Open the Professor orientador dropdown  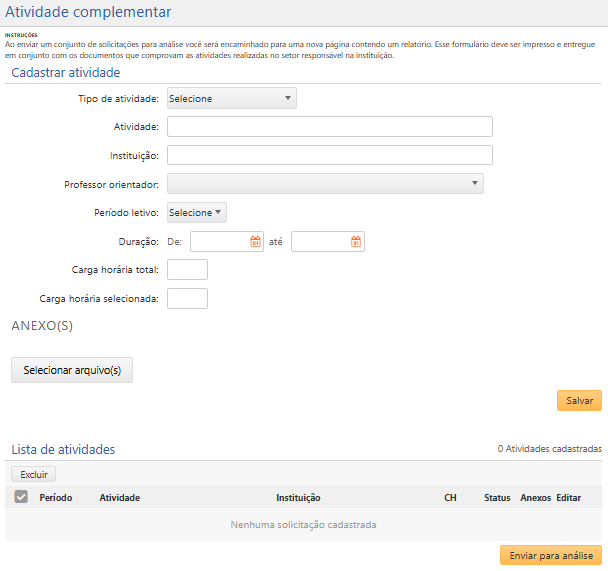coord(325,184)
